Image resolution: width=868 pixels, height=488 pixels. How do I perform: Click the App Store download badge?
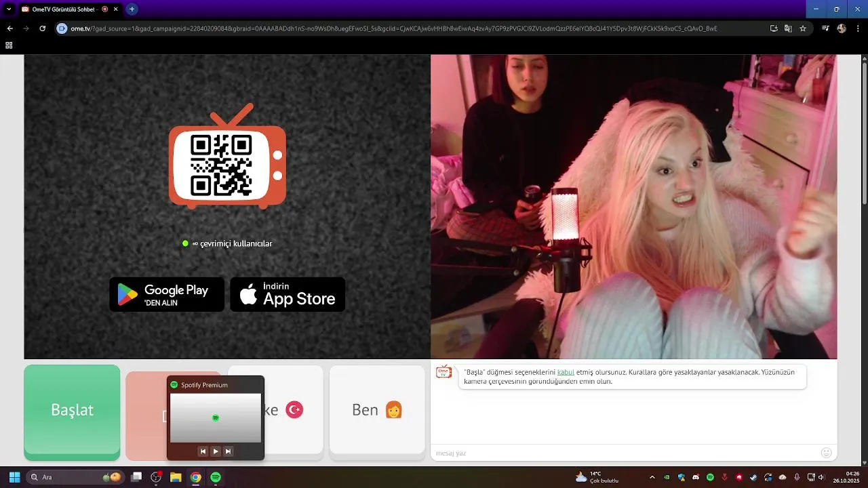coord(288,294)
